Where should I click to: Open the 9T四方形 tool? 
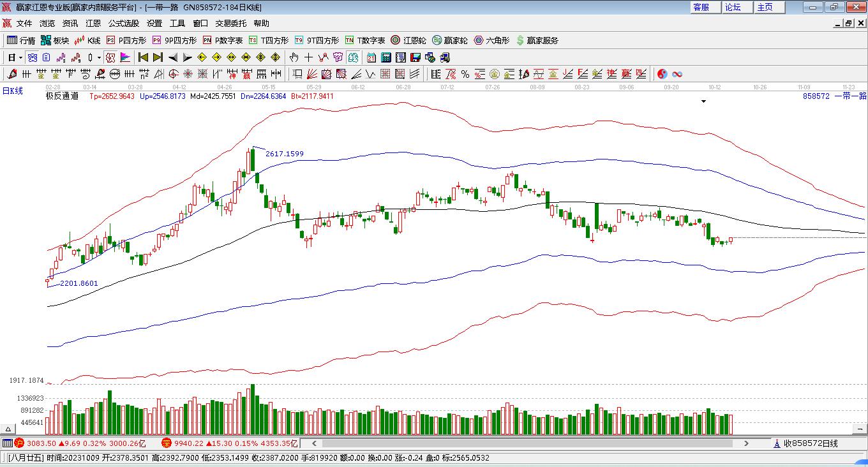click(317, 40)
